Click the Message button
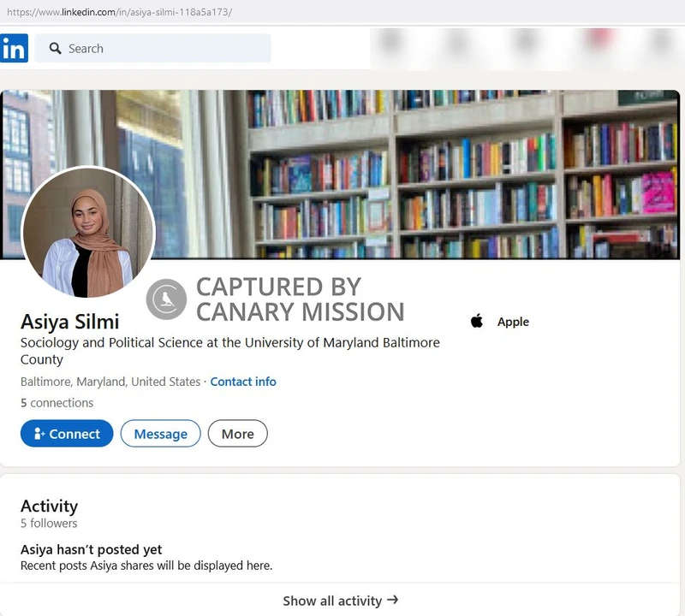The width and height of the screenshot is (685, 616). click(160, 434)
